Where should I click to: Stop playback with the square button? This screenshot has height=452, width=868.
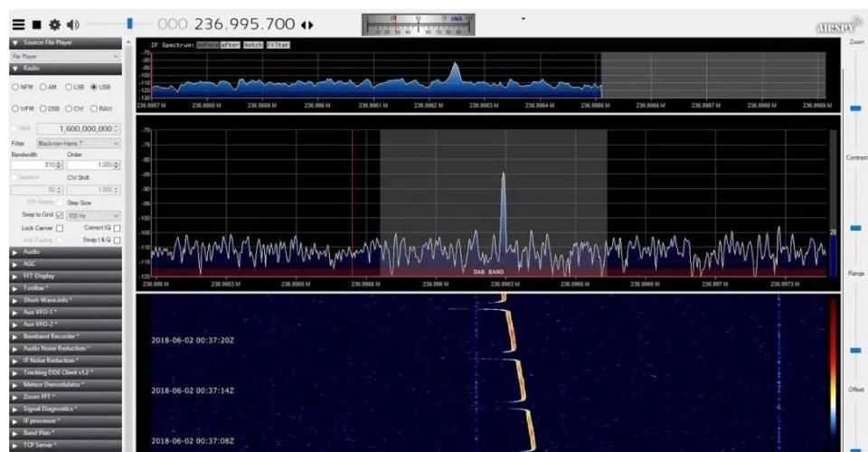tap(36, 24)
